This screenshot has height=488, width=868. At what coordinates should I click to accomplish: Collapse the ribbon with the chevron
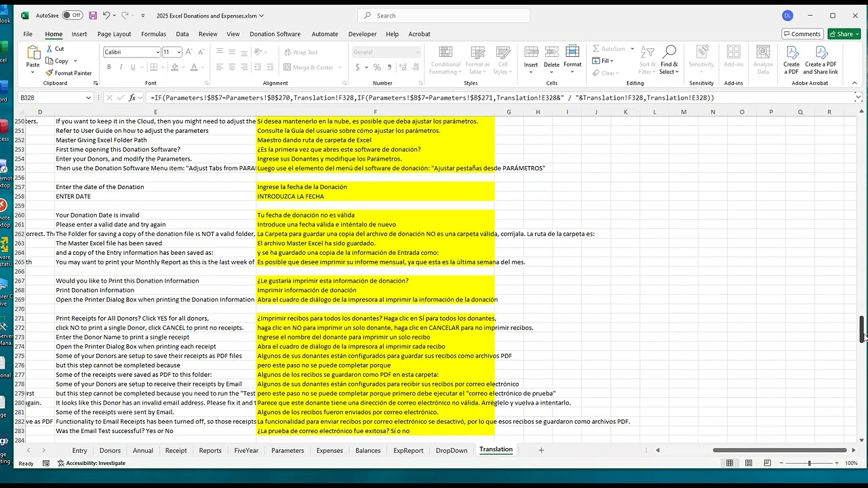coord(855,83)
